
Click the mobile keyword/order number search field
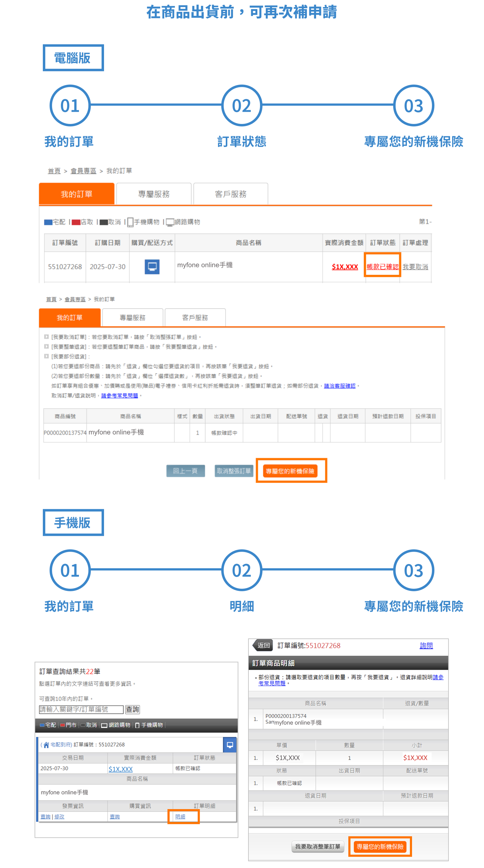click(81, 709)
